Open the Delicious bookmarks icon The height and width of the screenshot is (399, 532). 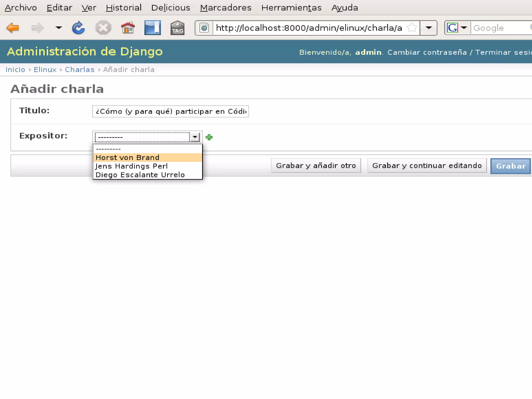pos(152,28)
